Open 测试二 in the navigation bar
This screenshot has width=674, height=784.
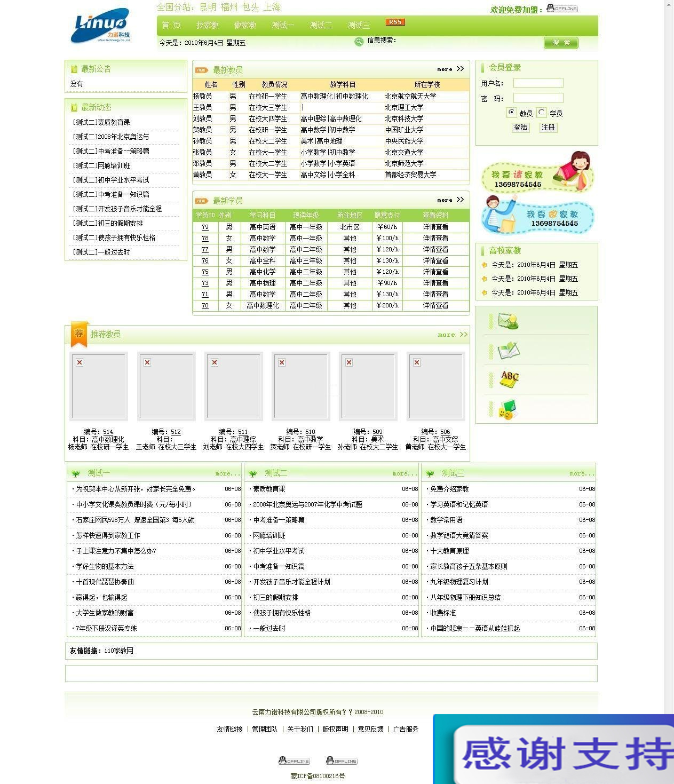pyautogui.click(x=321, y=25)
